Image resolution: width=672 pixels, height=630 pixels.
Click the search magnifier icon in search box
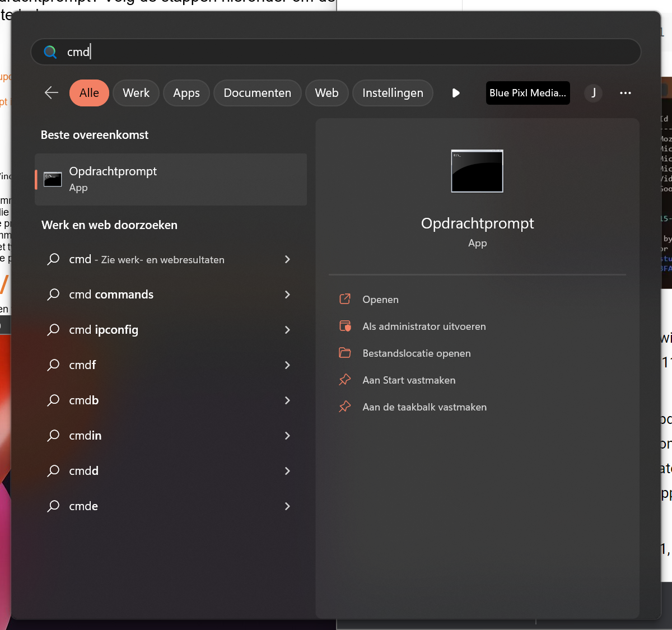click(x=50, y=52)
